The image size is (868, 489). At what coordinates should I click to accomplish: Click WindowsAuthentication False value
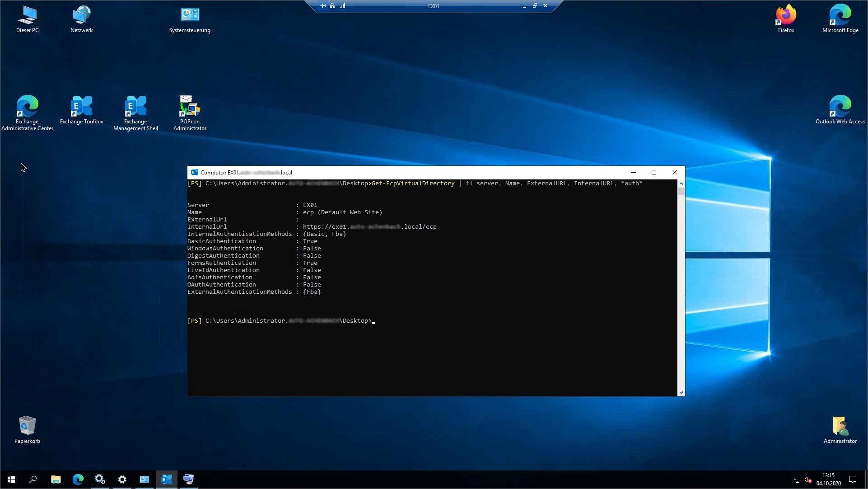tap(312, 248)
